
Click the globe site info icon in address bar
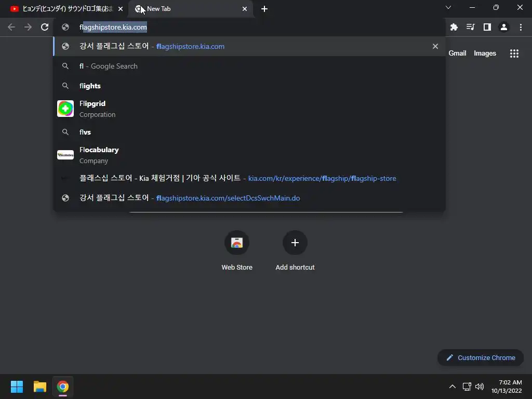(x=65, y=27)
